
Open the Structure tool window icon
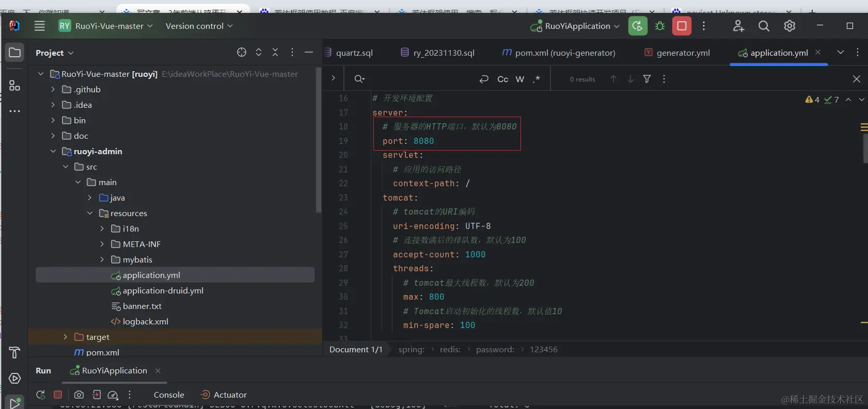(x=14, y=86)
